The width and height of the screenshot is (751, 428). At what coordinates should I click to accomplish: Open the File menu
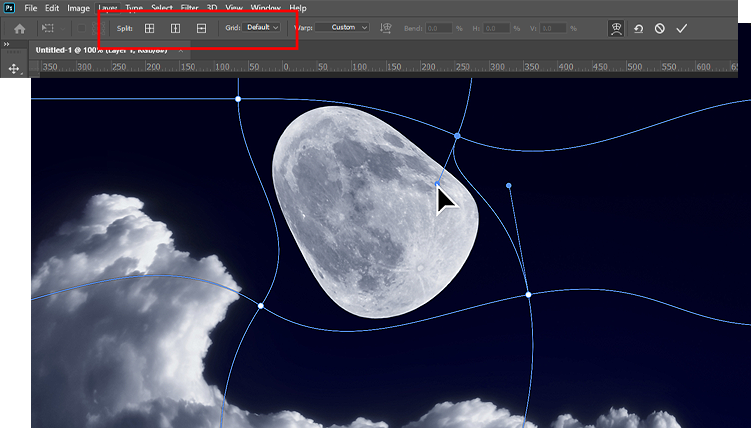32,8
